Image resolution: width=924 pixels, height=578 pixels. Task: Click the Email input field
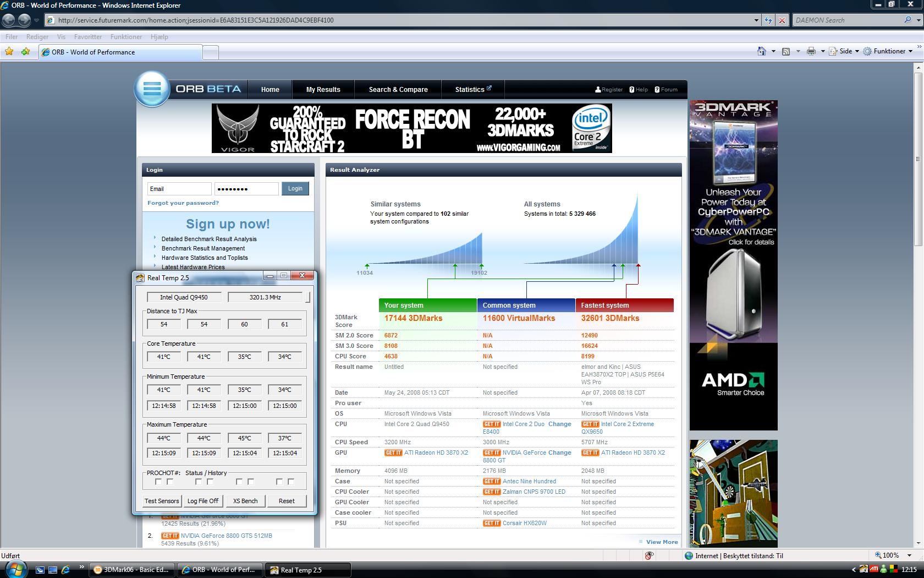179,189
